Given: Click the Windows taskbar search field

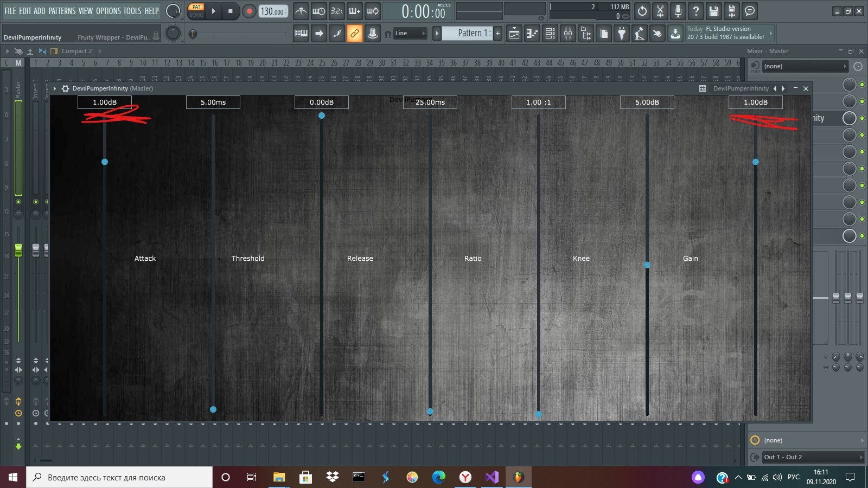Looking at the screenshot, I should click(119, 477).
